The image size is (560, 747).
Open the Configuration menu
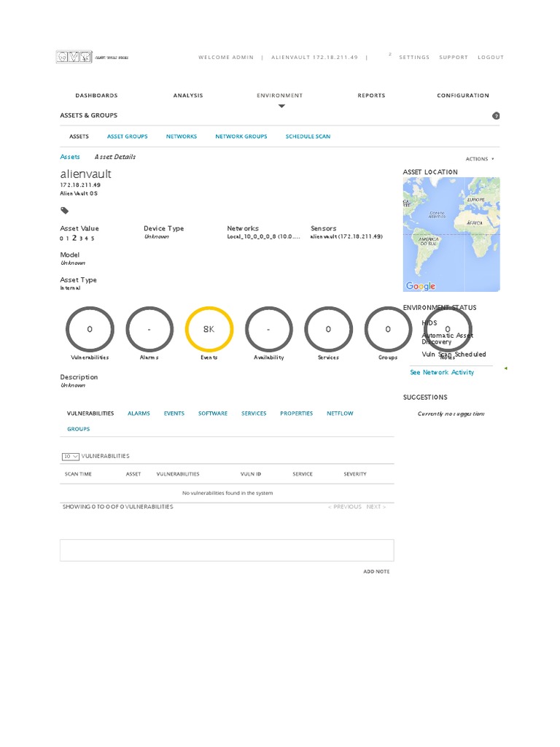[x=463, y=96]
